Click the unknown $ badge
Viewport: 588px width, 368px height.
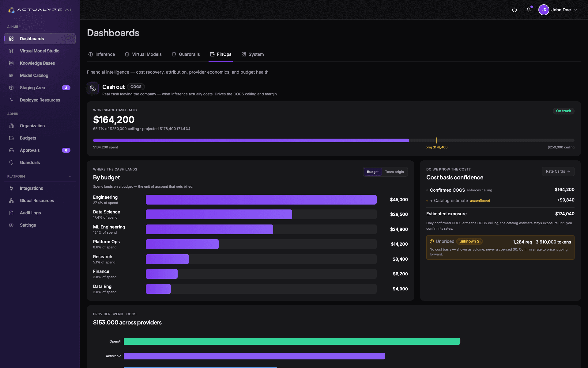(469, 241)
